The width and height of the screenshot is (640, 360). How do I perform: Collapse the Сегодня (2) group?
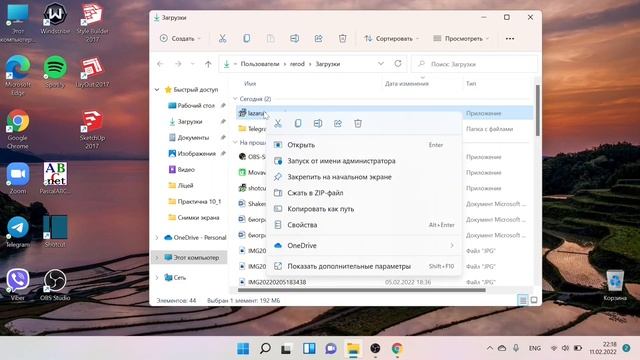(x=235, y=99)
